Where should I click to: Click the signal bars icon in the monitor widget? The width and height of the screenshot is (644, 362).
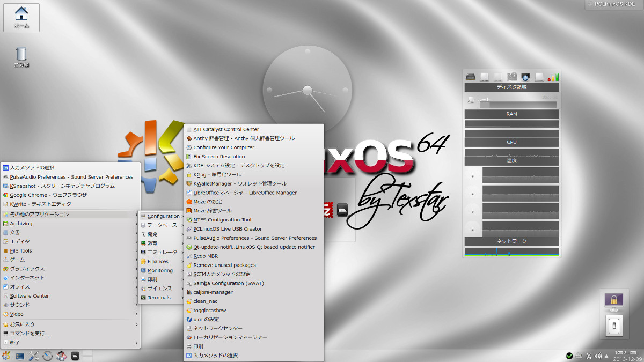pos(554,77)
